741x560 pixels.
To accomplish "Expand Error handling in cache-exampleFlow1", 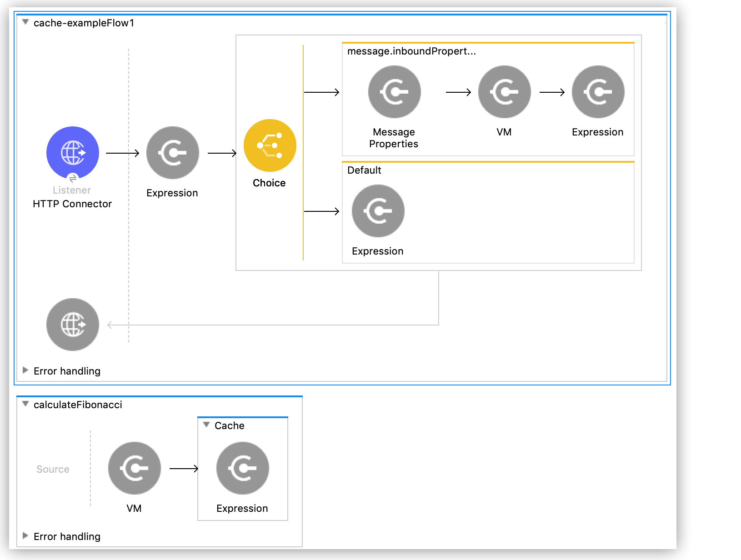I will [x=25, y=370].
